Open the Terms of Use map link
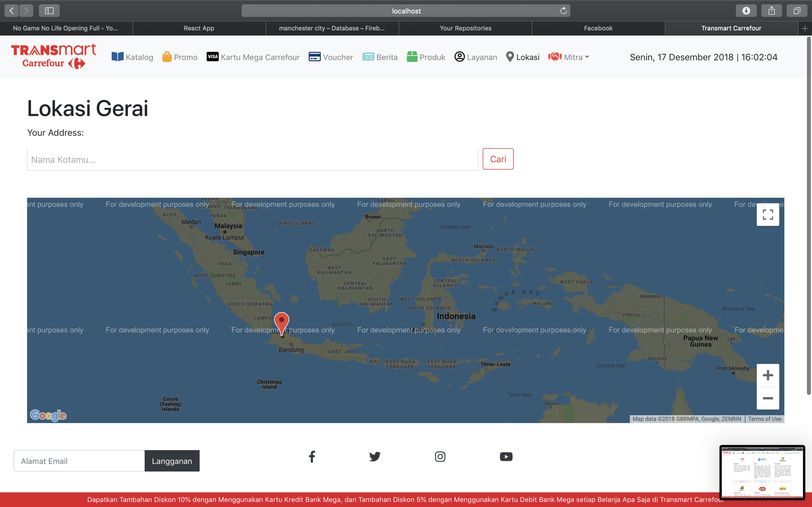This screenshot has height=507, width=812. [764, 419]
